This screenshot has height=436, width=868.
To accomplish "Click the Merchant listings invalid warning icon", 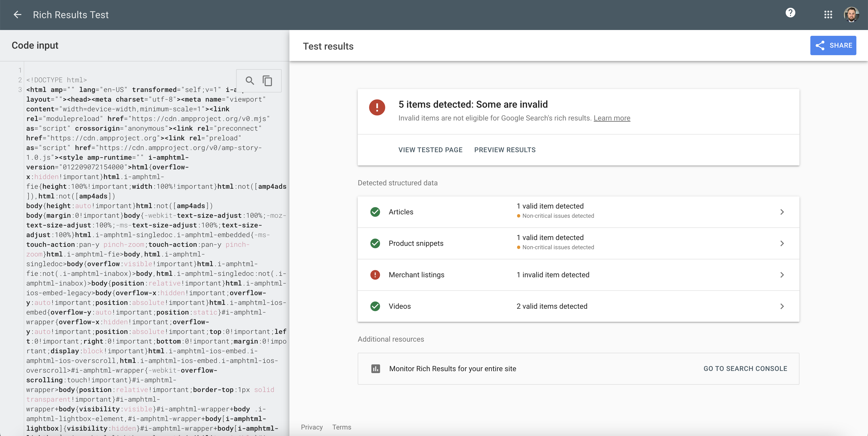I will point(375,275).
